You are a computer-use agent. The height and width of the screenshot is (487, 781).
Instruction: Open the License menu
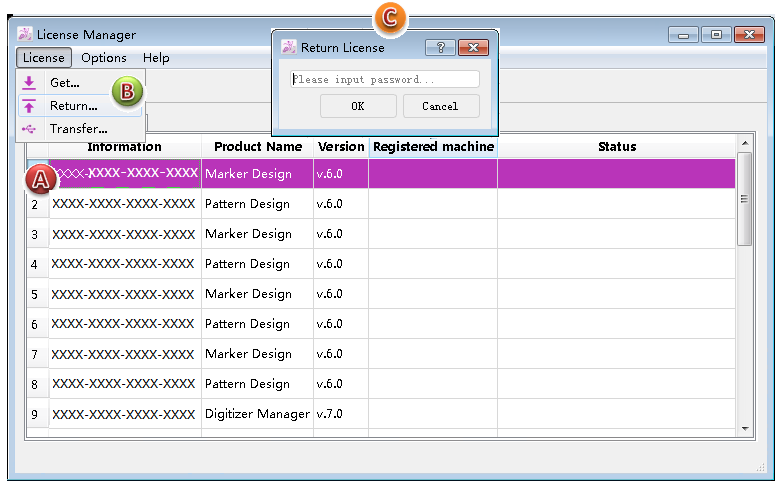[x=44, y=58]
